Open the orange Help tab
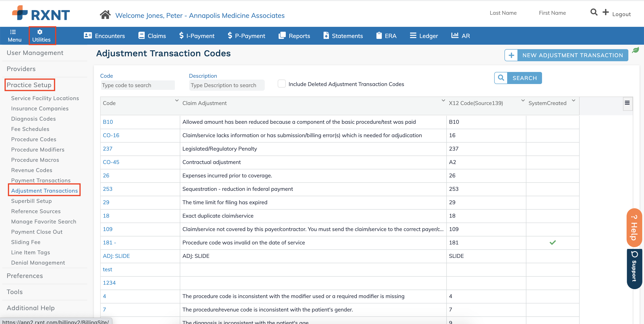 pos(634,227)
